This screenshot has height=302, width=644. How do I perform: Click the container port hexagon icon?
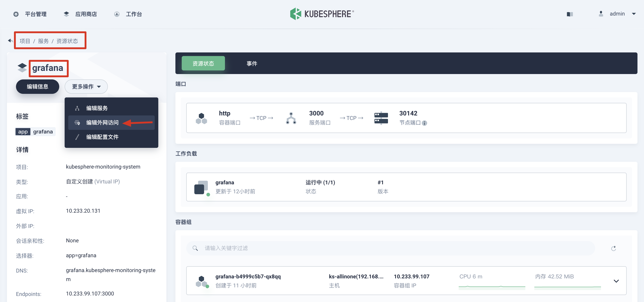[x=202, y=118]
